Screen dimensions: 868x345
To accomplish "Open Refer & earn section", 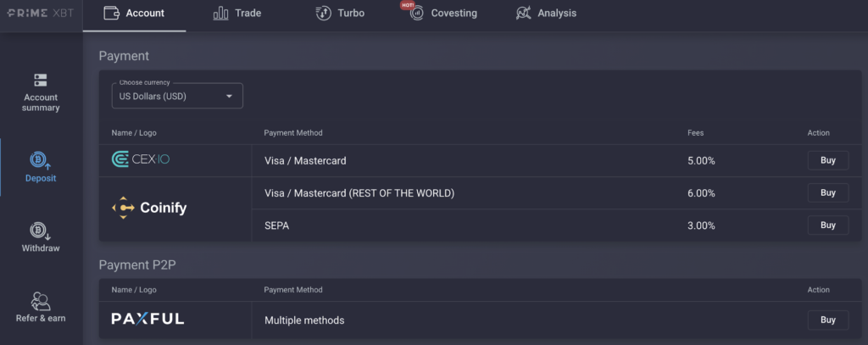I will (x=41, y=307).
